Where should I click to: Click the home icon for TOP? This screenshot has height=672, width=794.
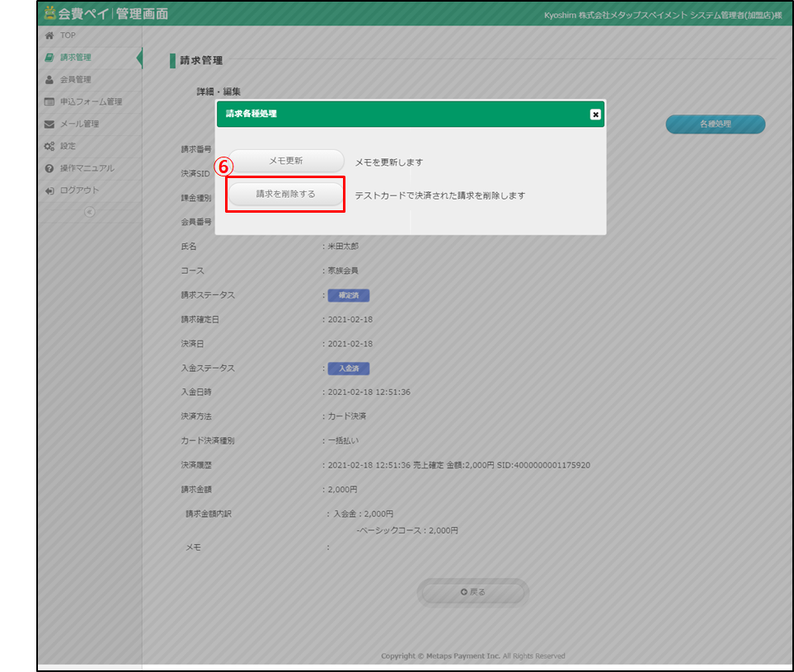point(49,35)
